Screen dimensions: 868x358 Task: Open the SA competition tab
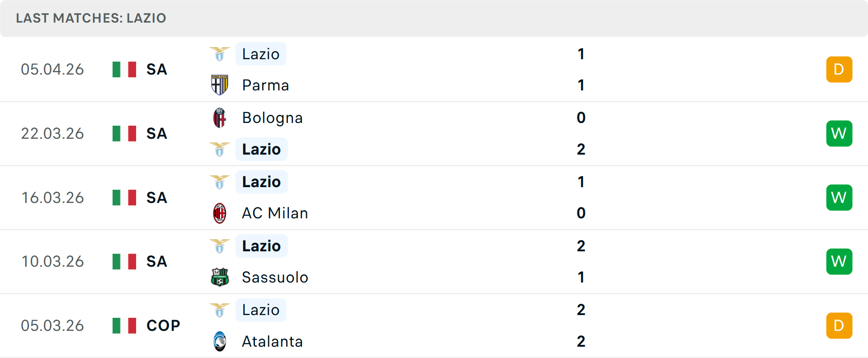pos(156,69)
